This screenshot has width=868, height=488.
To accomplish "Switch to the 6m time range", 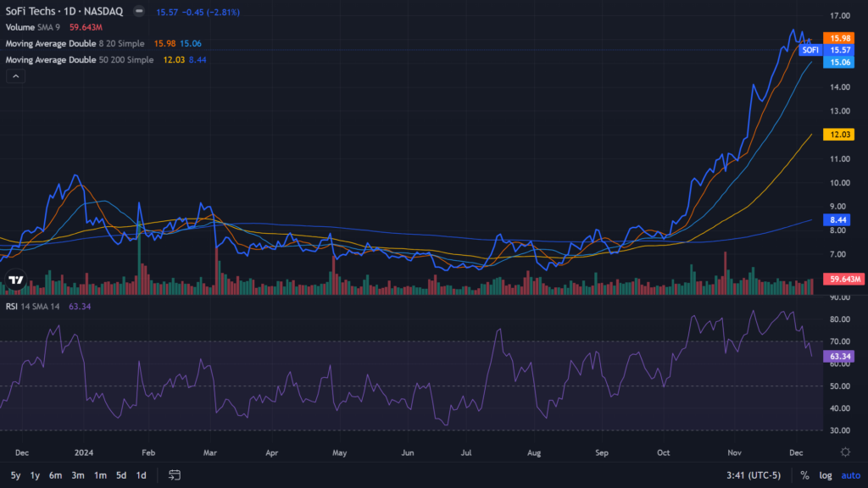I will coord(55,475).
